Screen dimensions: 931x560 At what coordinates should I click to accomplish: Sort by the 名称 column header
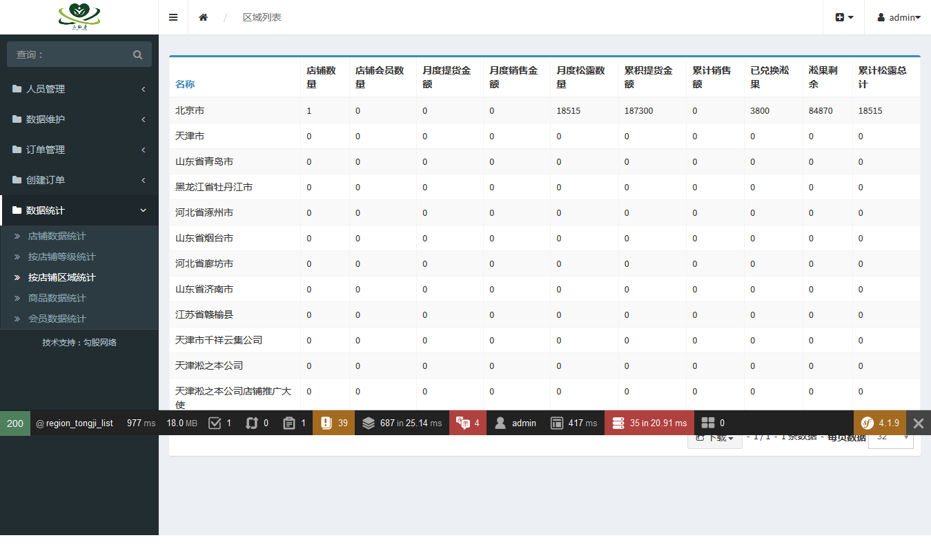click(185, 84)
